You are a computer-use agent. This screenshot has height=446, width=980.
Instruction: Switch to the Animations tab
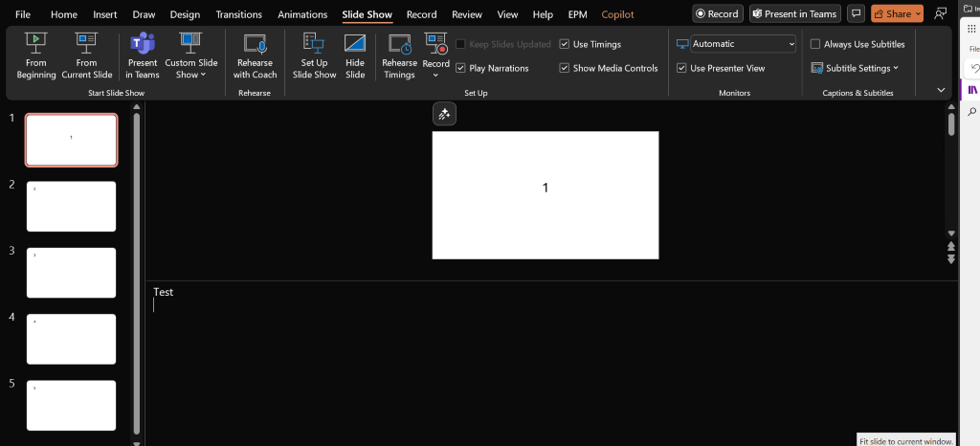tap(302, 14)
